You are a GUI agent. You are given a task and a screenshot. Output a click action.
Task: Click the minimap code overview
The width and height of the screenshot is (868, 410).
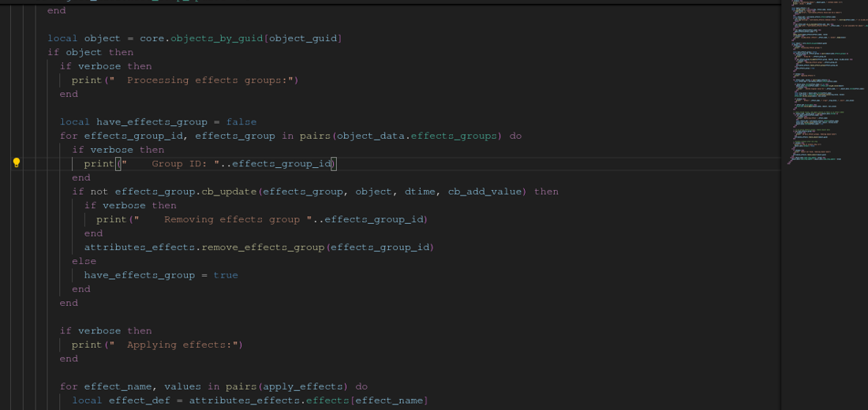point(823,79)
